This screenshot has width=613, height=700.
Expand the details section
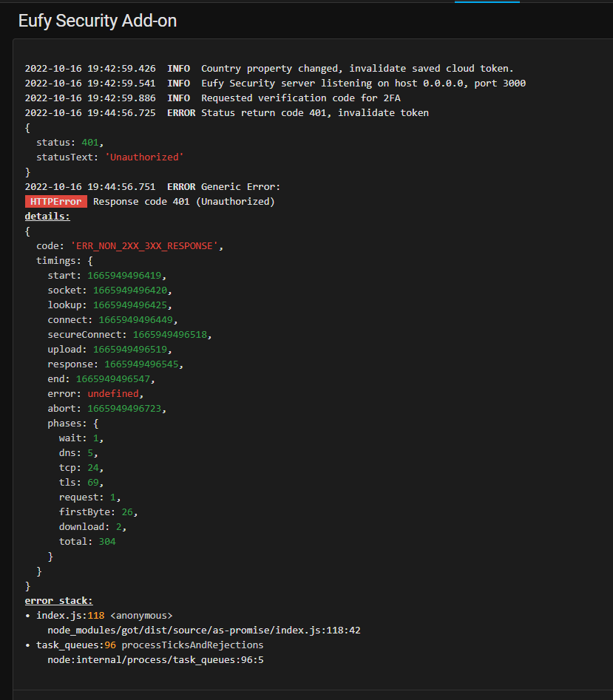point(47,216)
